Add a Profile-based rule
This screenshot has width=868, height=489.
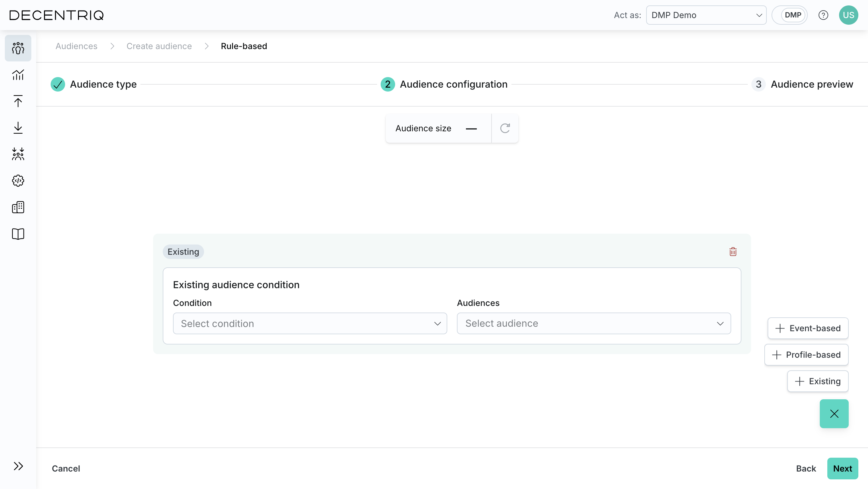click(x=806, y=355)
